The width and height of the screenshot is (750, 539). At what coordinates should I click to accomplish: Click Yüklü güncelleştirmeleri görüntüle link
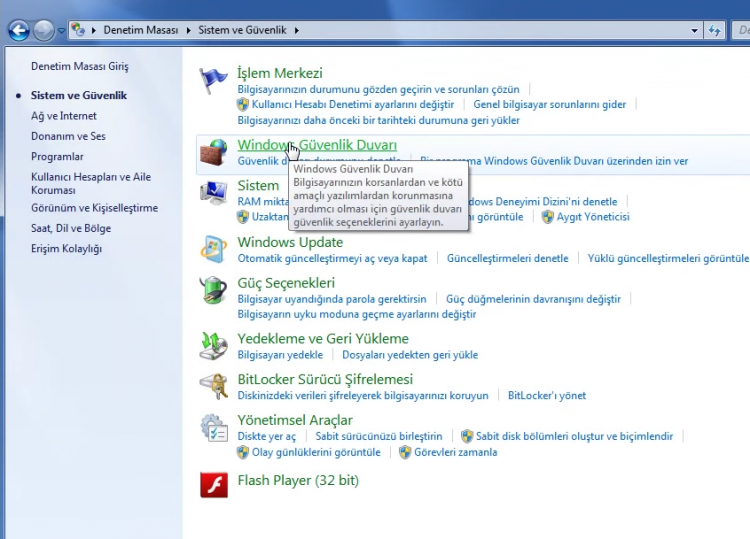668,258
